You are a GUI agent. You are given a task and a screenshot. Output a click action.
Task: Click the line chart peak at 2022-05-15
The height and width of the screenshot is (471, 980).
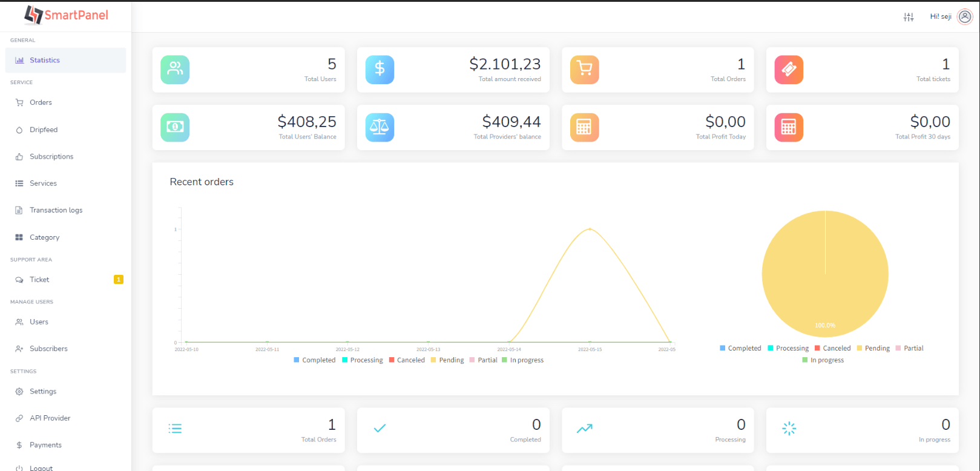(590, 229)
